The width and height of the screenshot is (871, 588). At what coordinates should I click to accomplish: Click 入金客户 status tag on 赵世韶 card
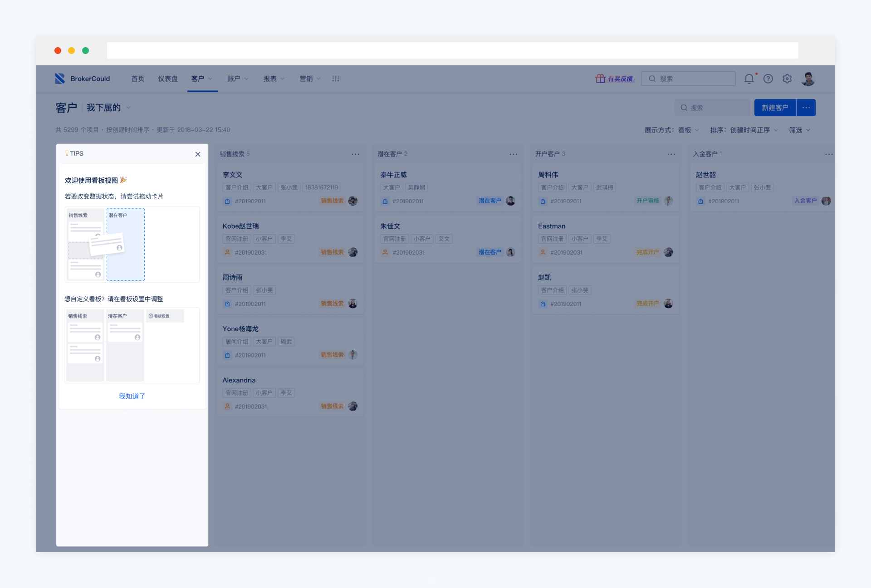tap(805, 201)
